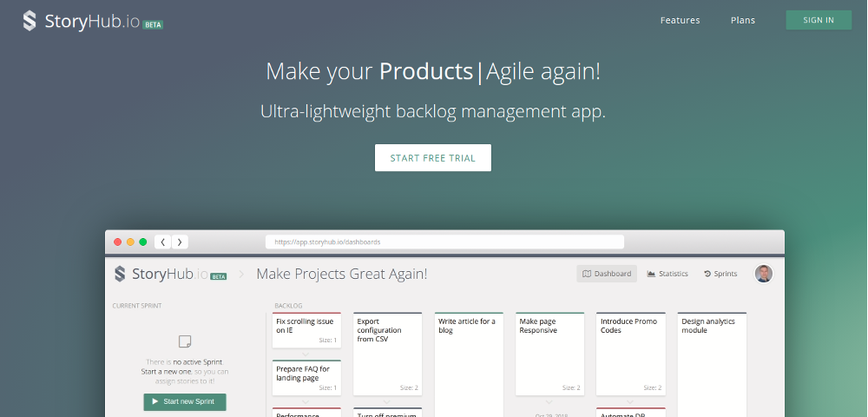Click the CURRENT SPRINT heading
868x417 pixels.
137,306
